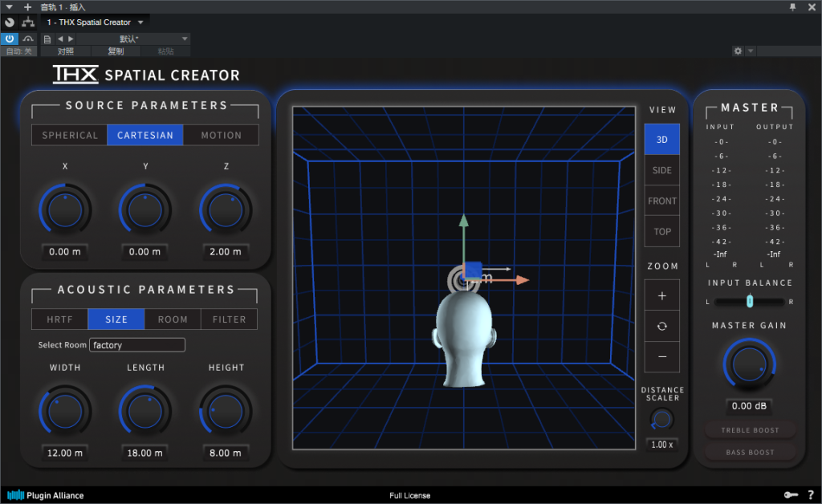This screenshot has height=504, width=822.
Task: Switch to the TOP view
Action: point(662,232)
